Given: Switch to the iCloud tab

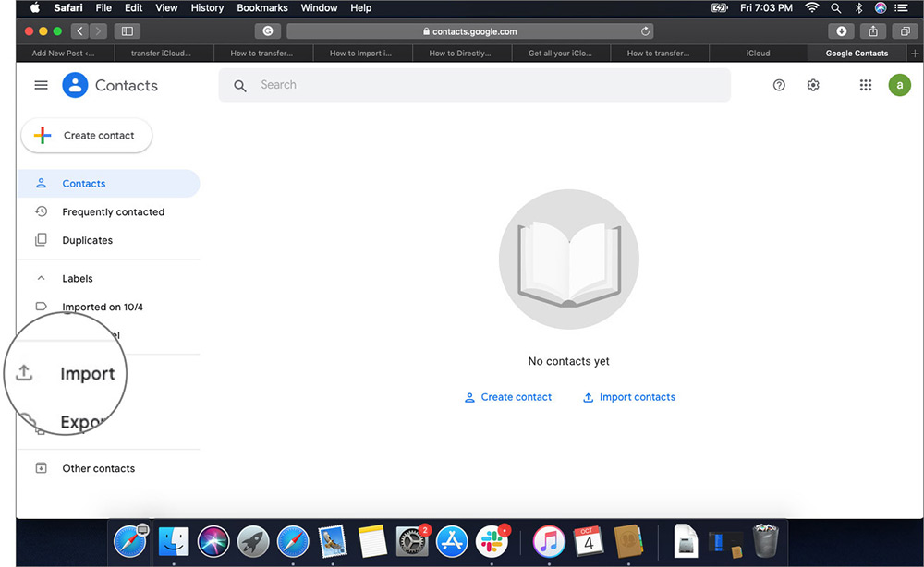Looking at the screenshot, I should coord(758,53).
